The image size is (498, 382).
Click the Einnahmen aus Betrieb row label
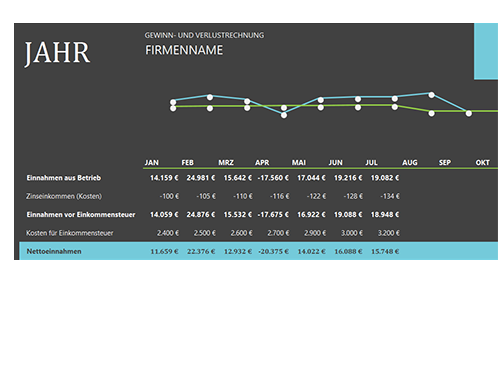64,178
